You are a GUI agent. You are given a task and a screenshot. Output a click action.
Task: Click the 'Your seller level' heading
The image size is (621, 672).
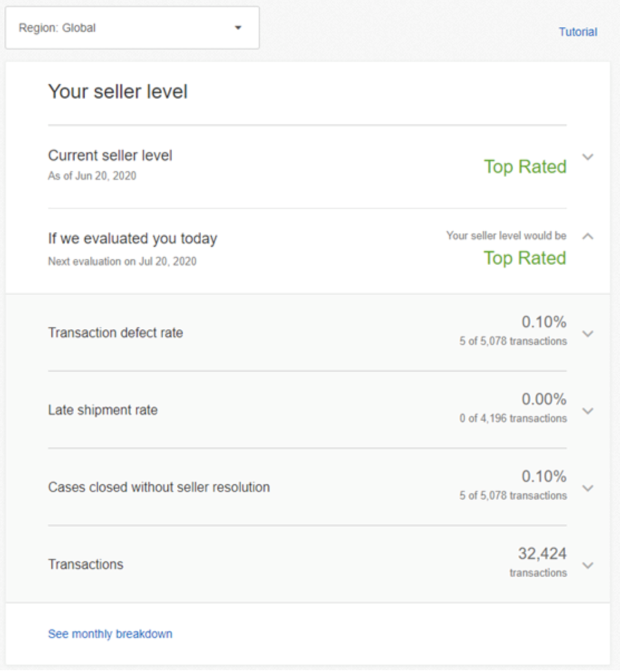pos(118,92)
